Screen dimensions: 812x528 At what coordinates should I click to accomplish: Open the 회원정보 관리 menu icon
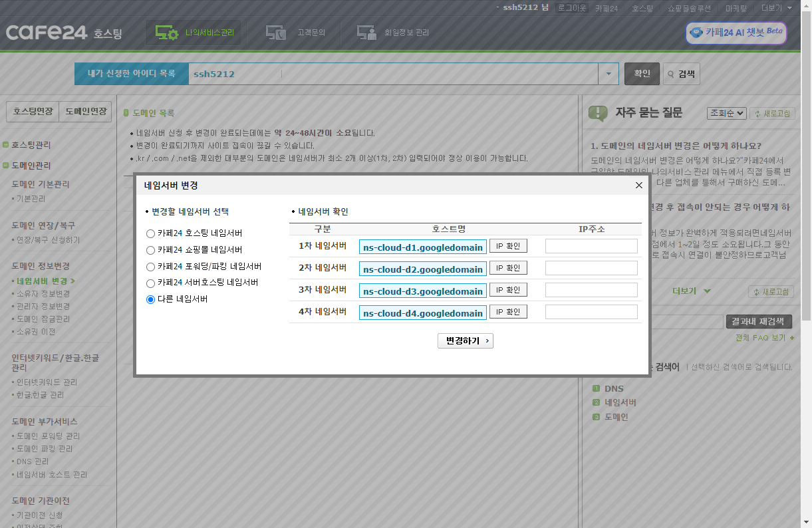pos(366,33)
